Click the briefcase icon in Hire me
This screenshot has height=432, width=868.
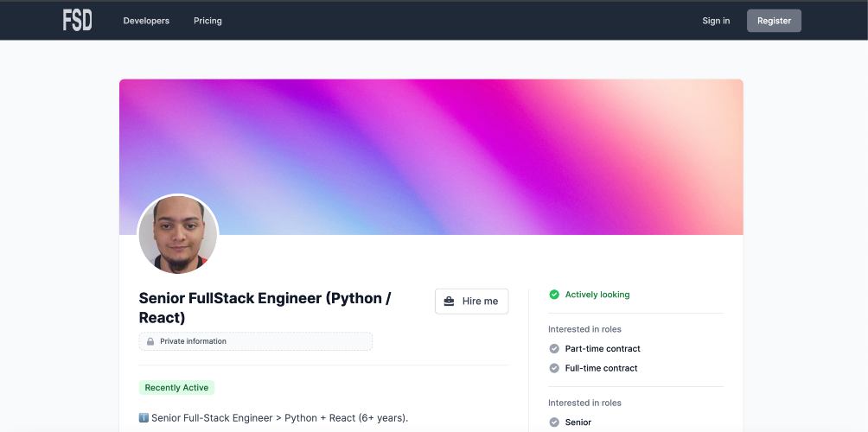coord(449,301)
